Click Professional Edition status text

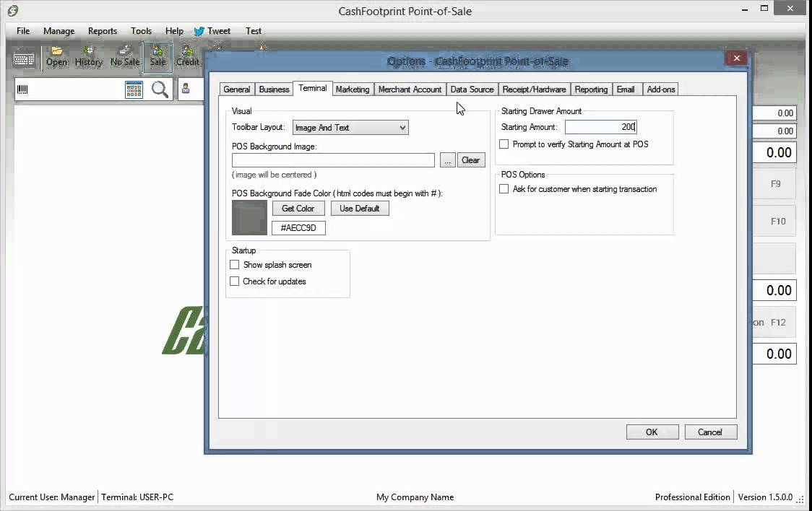(692, 497)
